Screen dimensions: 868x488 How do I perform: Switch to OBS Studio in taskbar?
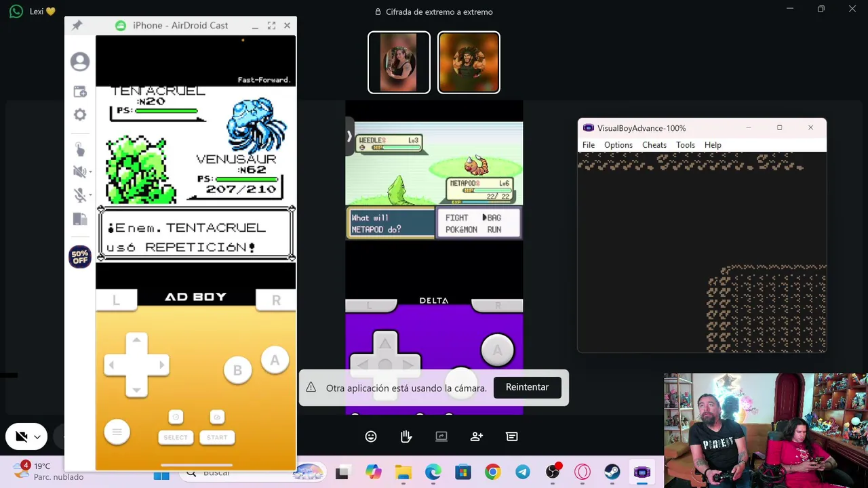(553, 472)
